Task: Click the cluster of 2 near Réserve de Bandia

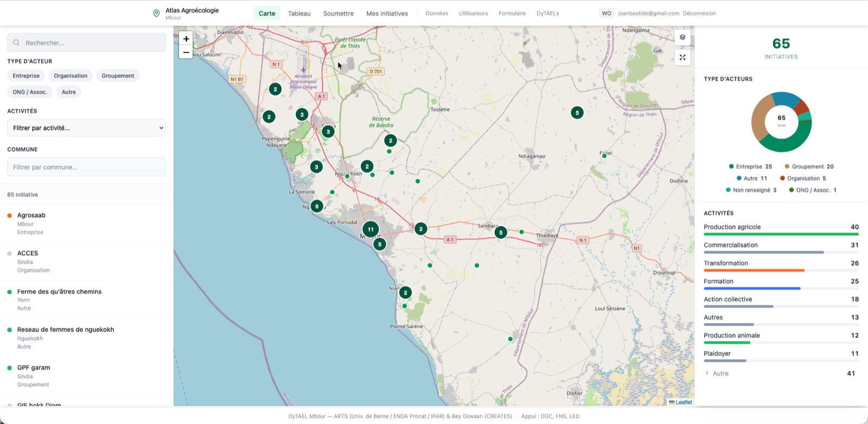Action: [391, 141]
